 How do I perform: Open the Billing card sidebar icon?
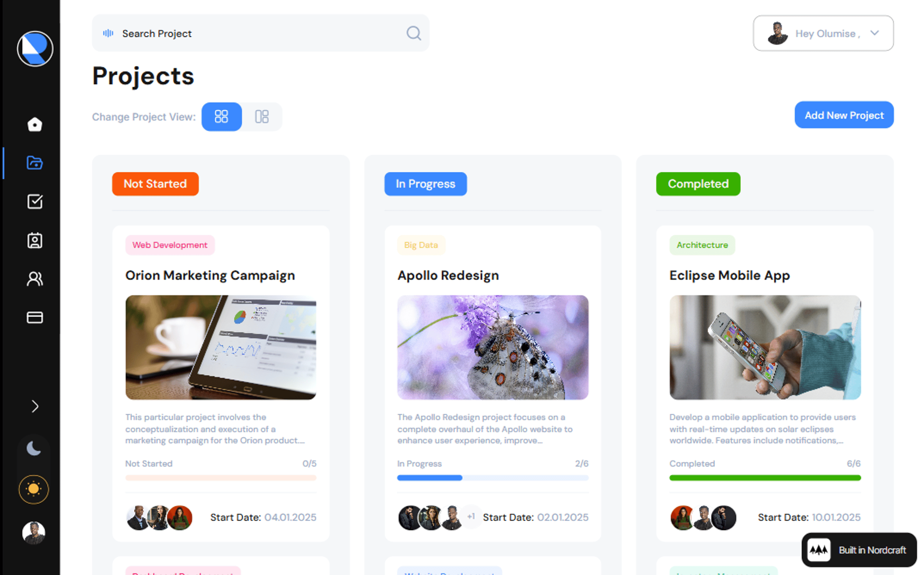point(35,317)
